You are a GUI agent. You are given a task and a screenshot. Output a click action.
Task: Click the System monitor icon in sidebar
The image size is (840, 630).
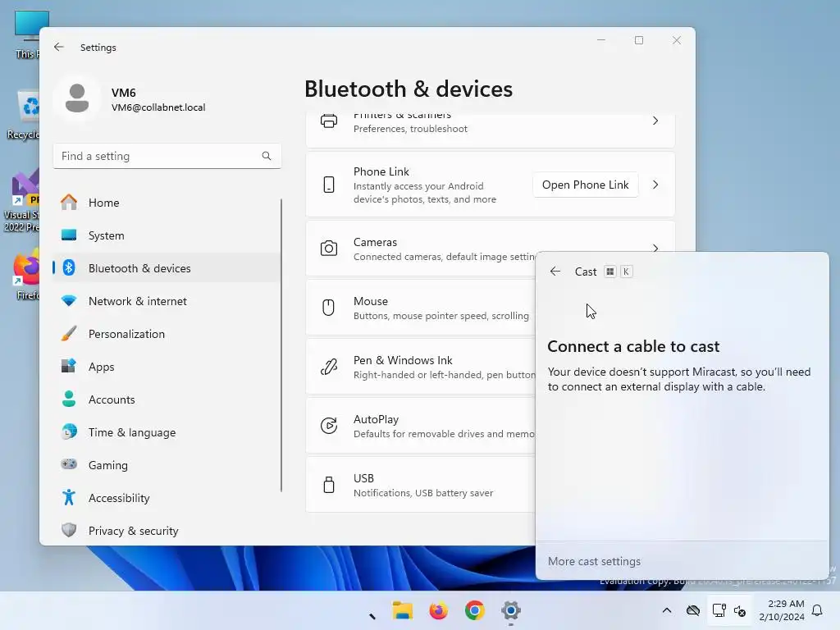tap(69, 235)
